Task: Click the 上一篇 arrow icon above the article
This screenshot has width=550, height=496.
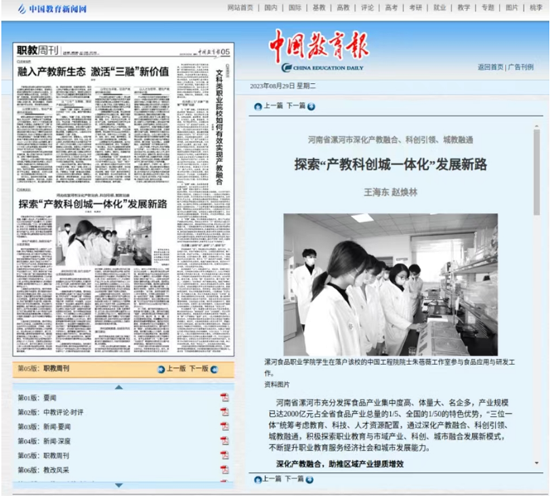Action: [258, 106]
